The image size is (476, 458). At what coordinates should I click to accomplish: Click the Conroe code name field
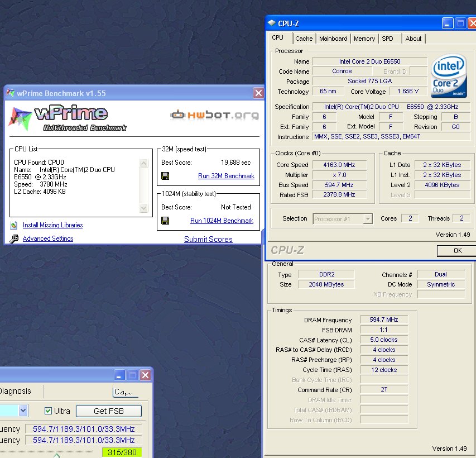(x=342, y=71)
